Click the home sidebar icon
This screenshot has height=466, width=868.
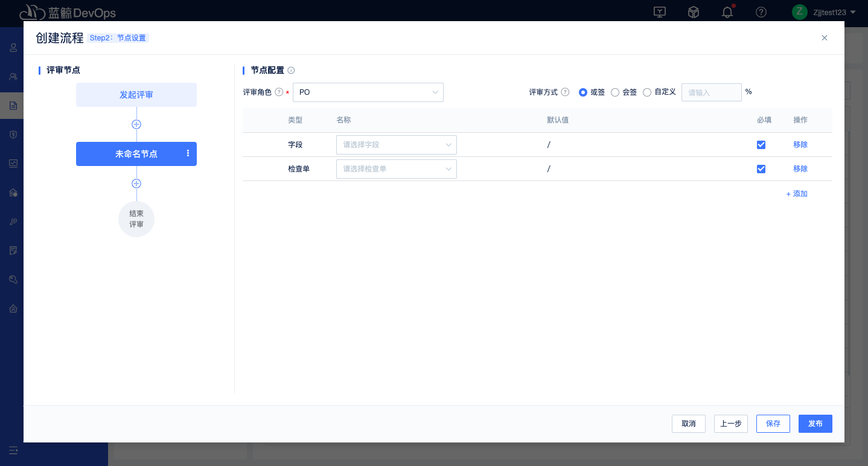(x=13, y=308)
